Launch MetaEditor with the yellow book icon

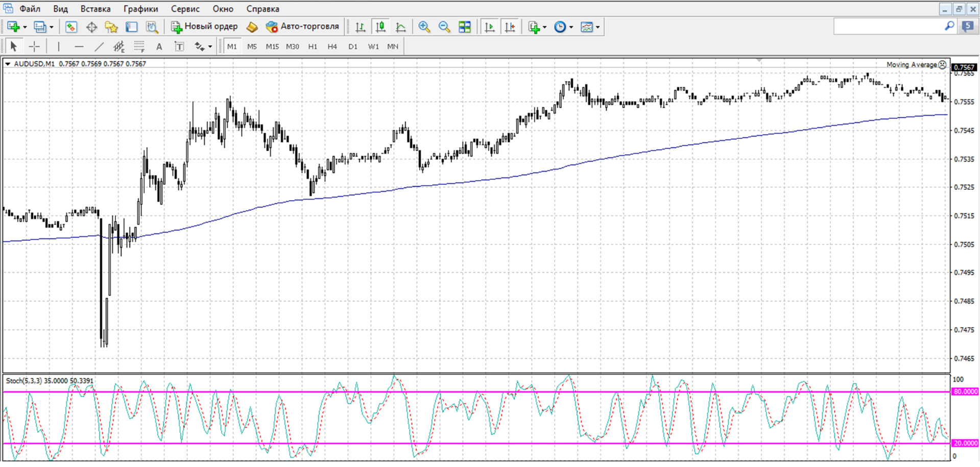click(x=252, y=27)
